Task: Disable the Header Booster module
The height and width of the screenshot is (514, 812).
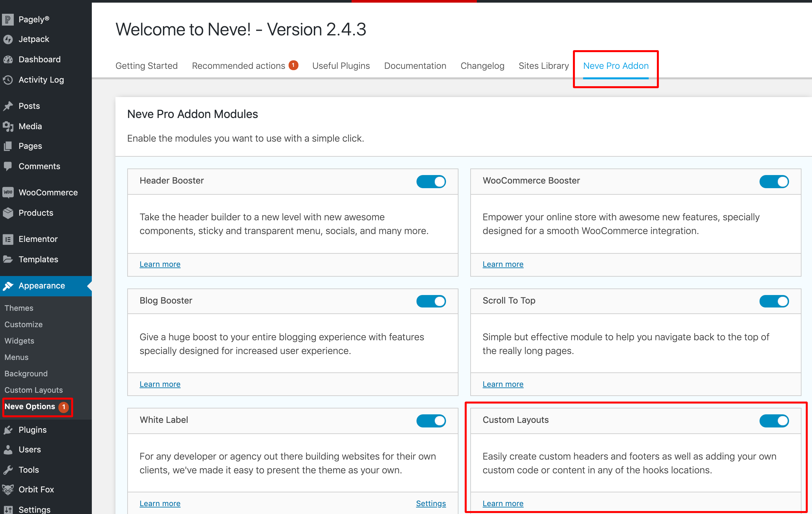Action: coord(431,181)
